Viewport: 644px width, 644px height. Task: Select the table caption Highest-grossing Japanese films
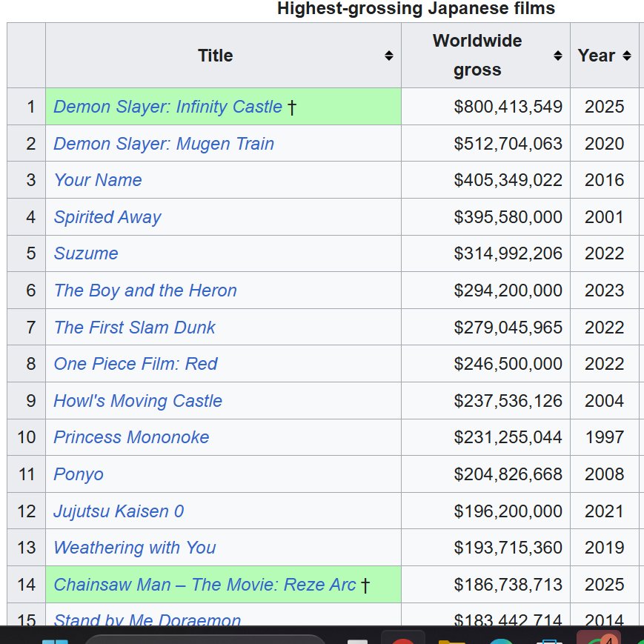point(416,8)
